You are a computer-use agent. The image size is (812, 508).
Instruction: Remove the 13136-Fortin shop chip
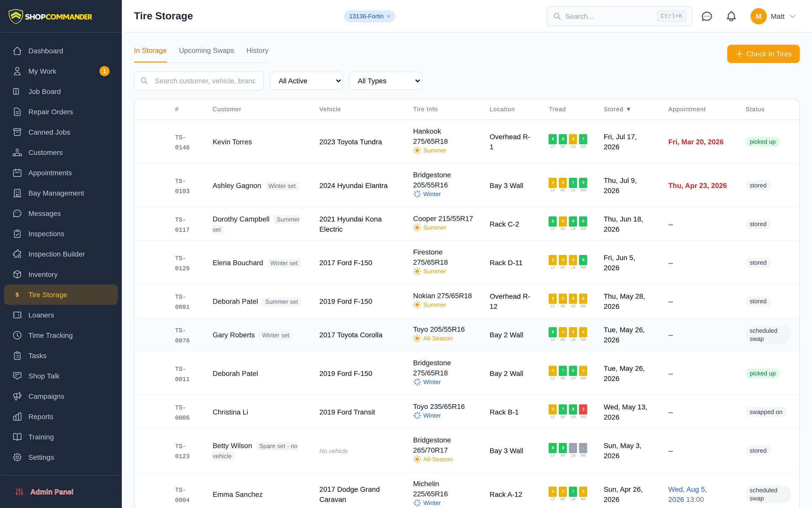coord(389,16)
